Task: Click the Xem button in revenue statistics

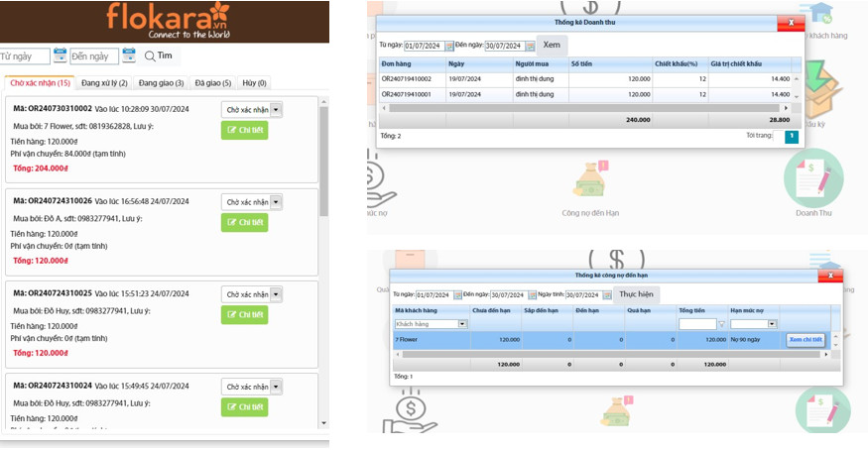Action: pyautogui.click(x=552, y=45)
